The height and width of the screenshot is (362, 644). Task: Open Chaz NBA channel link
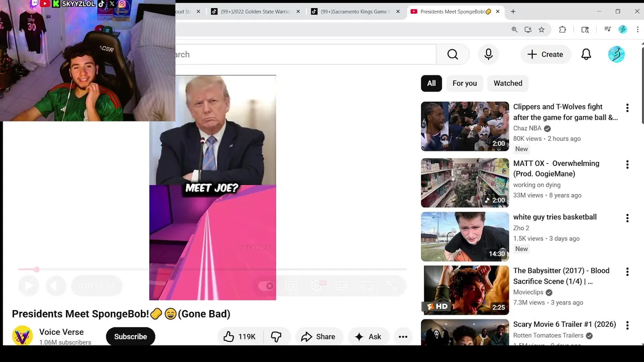coord(527,128)
